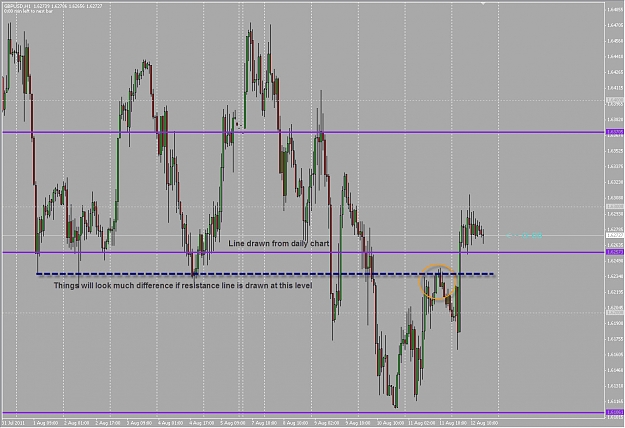Click the 1.61605 level on the price scale
The width and height of the screenshot is (625, 428).
point(615,354)
